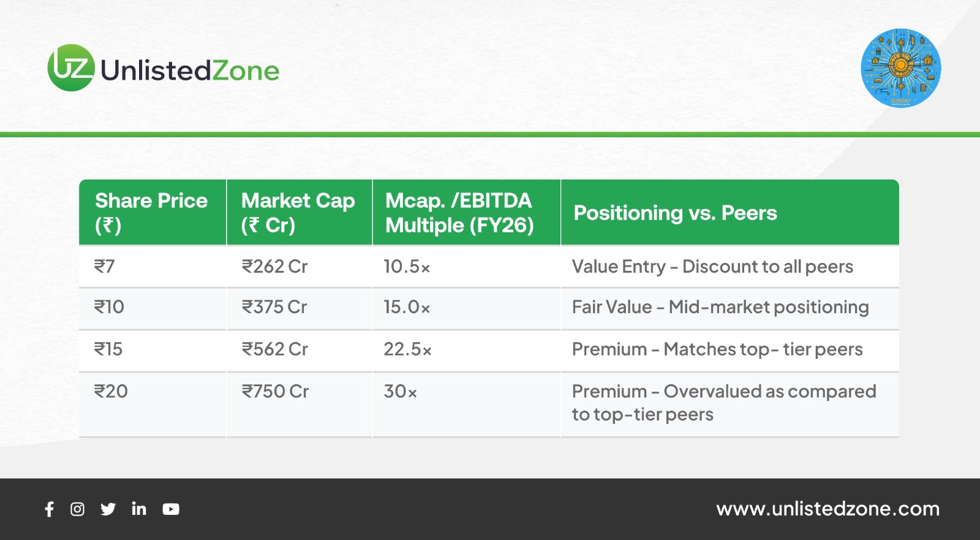This screenshot has height=540, width=980.
Task: Open the Instagram icon link
Action: pyautogui.click(x=77, y=509)
